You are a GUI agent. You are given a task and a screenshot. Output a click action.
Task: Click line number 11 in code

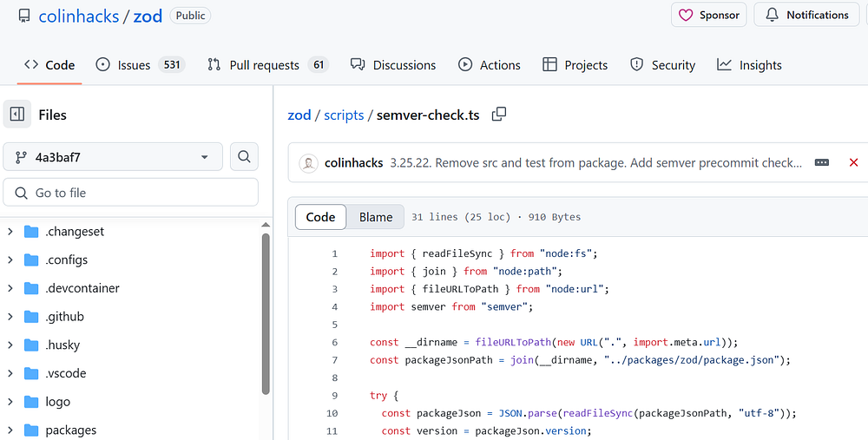tap(332, 430)
